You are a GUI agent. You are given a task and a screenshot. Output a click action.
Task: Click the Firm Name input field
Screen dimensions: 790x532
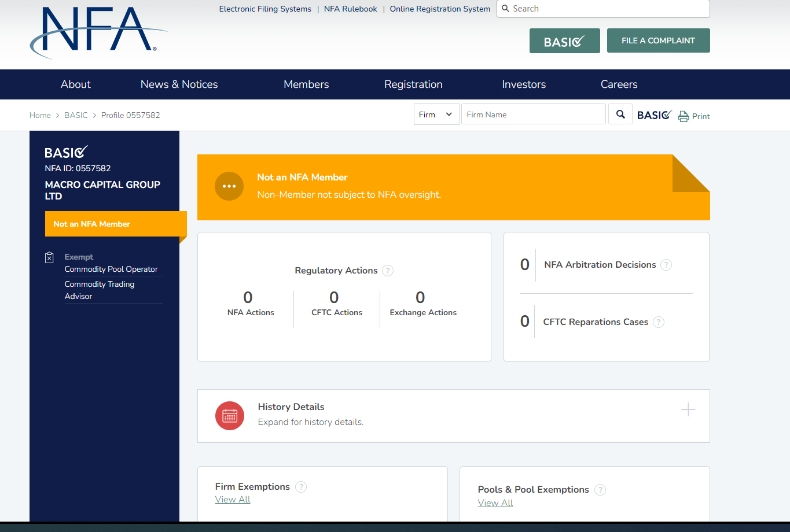[533, 114]
